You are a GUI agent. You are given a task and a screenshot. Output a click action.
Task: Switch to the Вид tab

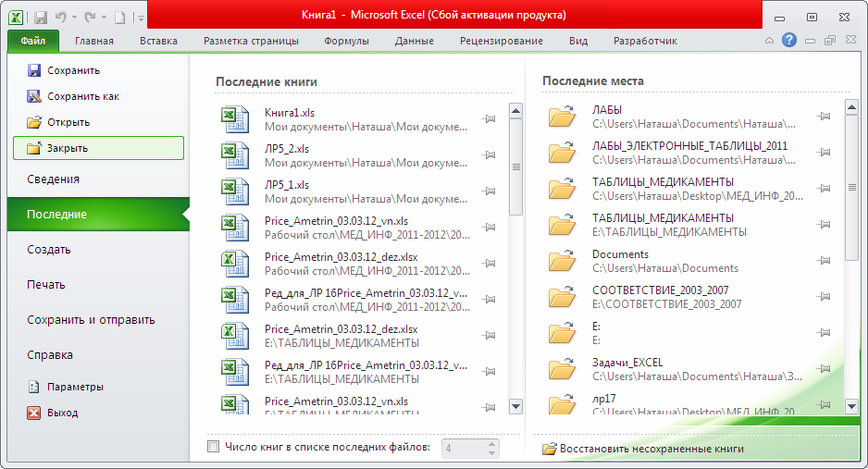pyautogui.click(x=578, y=41)
